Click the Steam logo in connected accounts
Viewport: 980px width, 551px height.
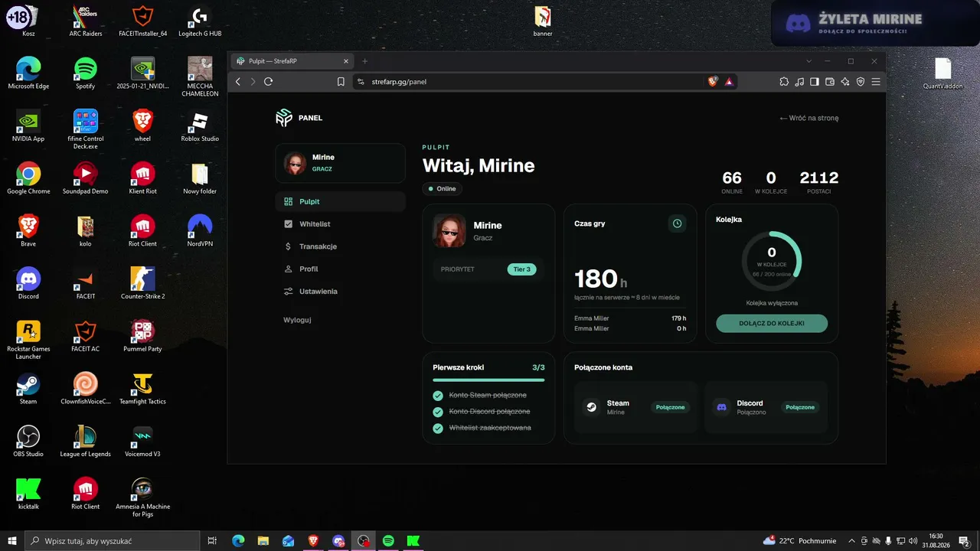click(591, 407)
